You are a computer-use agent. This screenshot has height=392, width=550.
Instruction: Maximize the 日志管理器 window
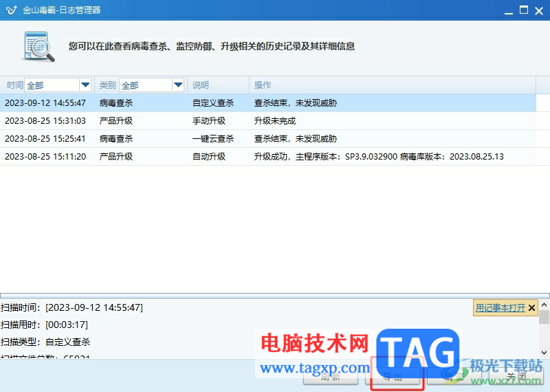[524, 10]
